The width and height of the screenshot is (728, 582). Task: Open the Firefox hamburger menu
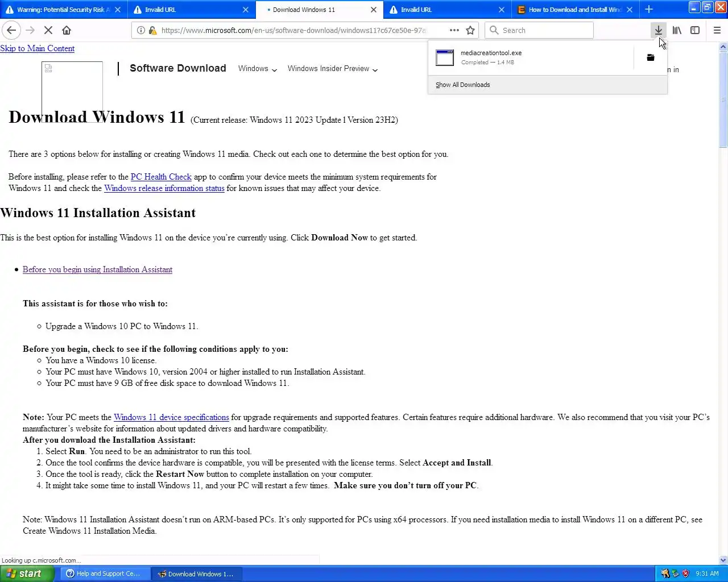[x=717, y=30]
